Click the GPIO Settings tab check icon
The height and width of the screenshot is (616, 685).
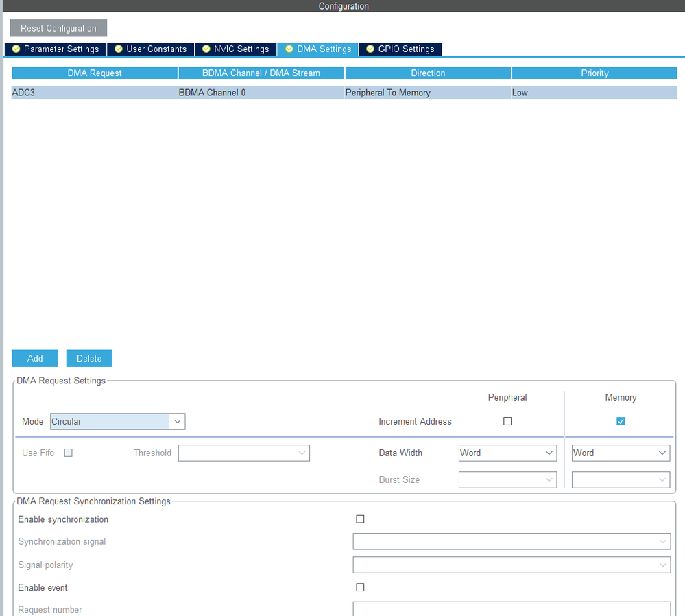tap(370, 49)
